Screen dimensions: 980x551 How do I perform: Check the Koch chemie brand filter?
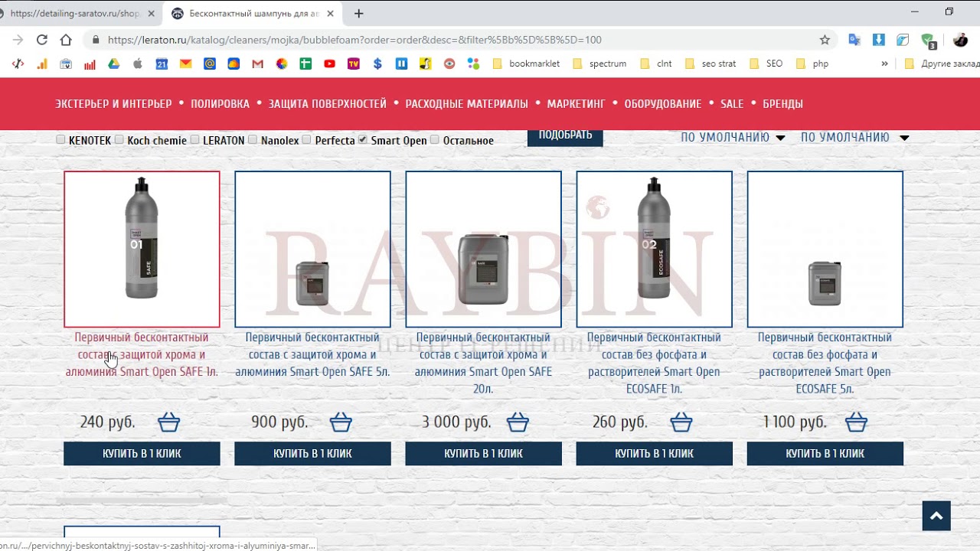click(119, 139)
